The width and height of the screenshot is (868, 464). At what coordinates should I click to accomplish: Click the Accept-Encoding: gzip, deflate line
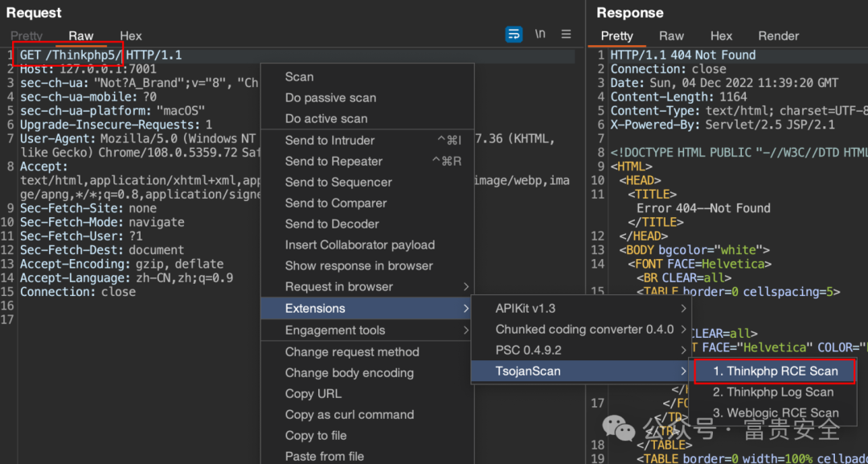pyautogui.click(x=122, y=264)
